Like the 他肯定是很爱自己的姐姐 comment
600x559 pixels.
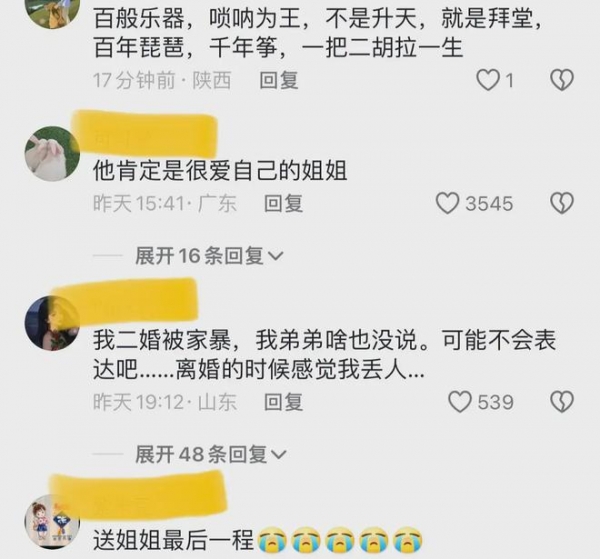point(447,203)
